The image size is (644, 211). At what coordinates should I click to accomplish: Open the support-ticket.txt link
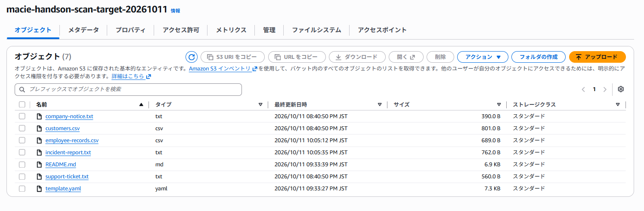67,177
